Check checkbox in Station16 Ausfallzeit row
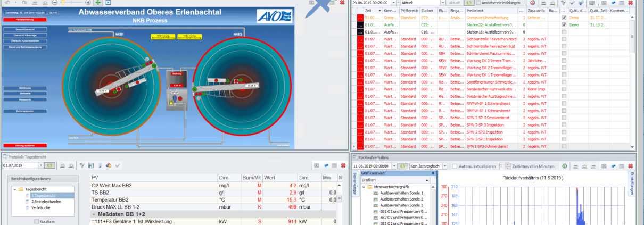644x225 pixels. 564,32
